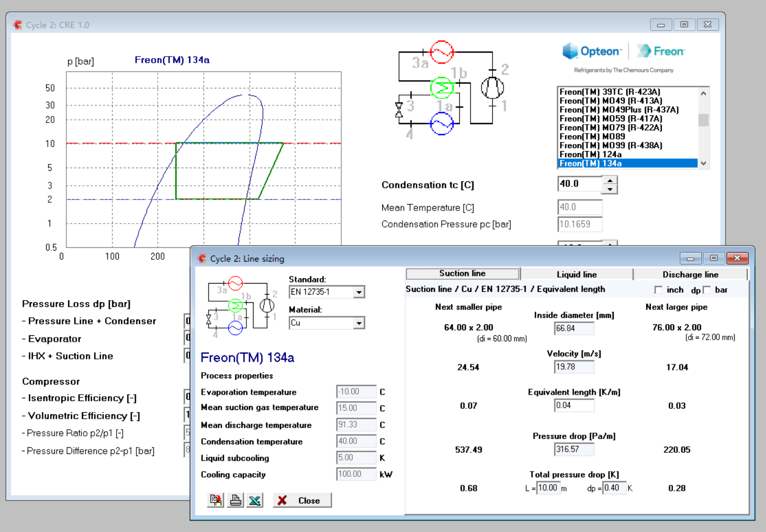
Task: Switch to the Liquid line tab
Action: click(576, 274)
